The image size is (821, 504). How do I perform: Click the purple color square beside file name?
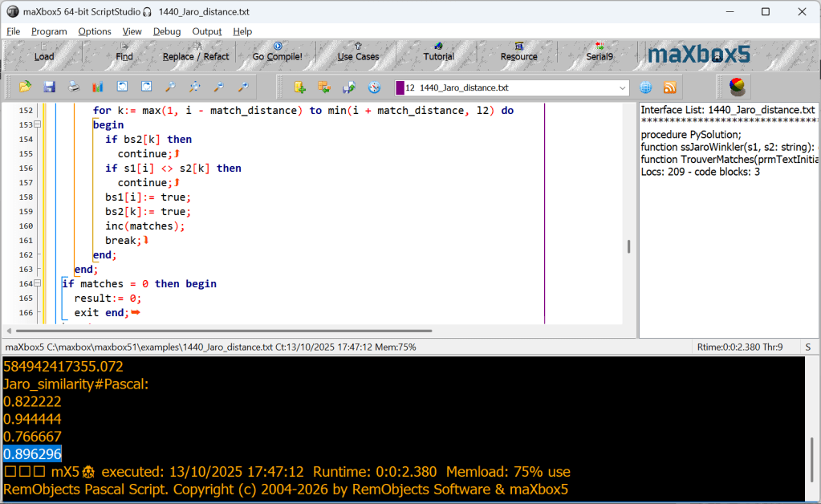coord(400,88)
